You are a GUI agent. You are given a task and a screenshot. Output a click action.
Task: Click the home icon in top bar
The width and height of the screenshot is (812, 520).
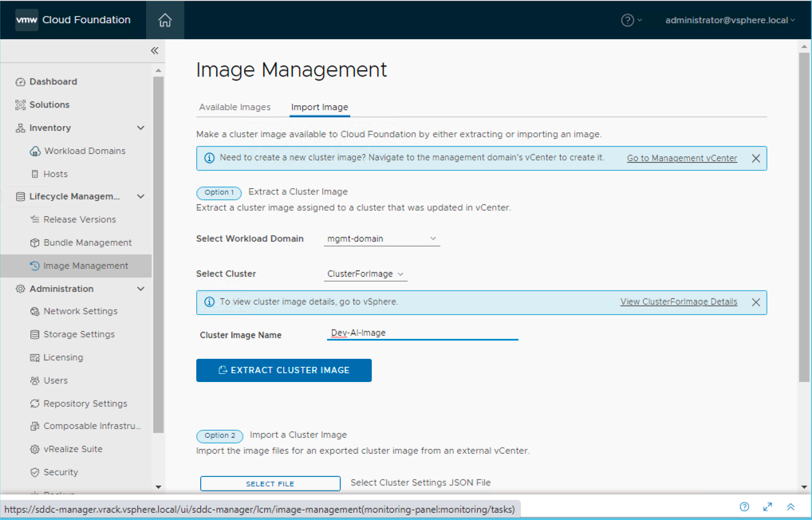165,20
